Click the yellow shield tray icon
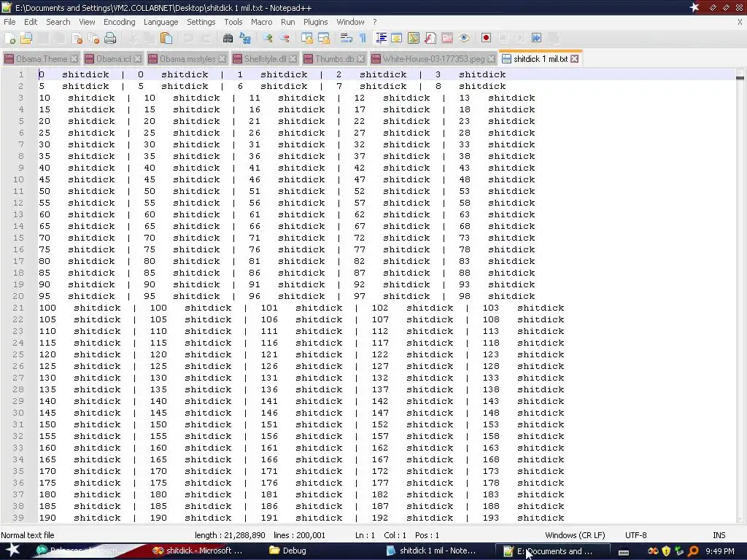This screenshot has height=560, width=747. point(666,551)
